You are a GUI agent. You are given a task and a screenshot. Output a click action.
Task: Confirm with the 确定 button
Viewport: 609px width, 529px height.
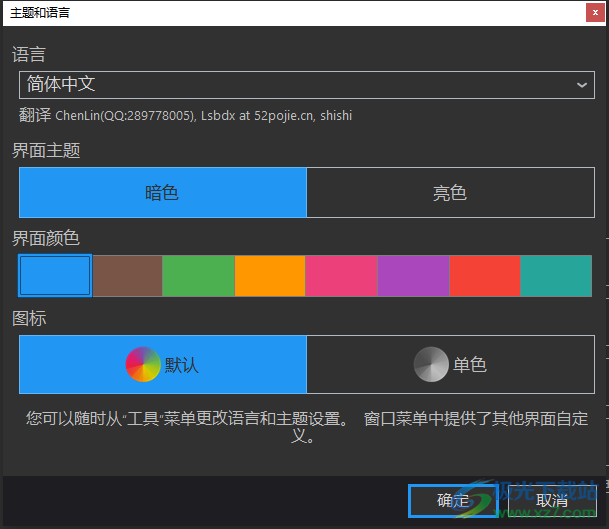pyautogui.click(x=453, y=501)
